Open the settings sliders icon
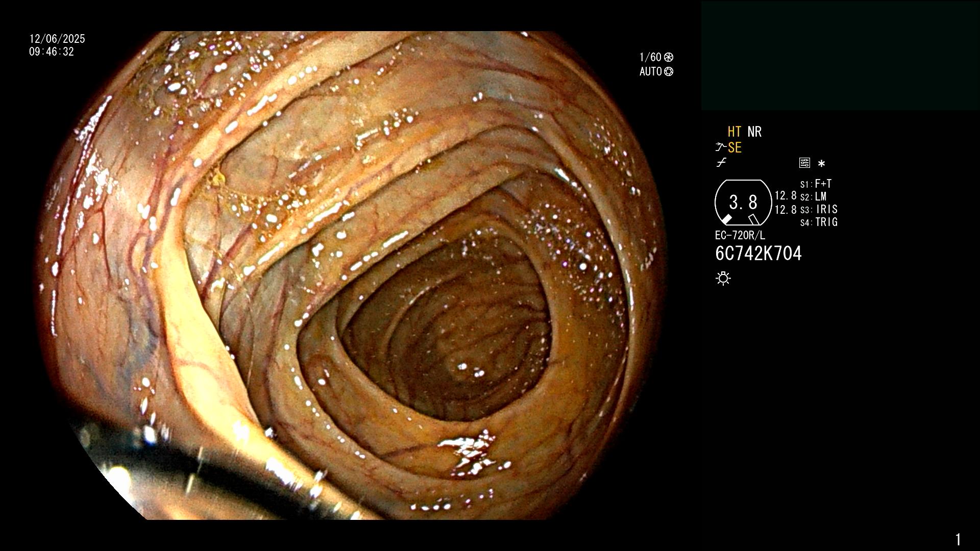This screenshot has width=980, height=551. point(804,163)
